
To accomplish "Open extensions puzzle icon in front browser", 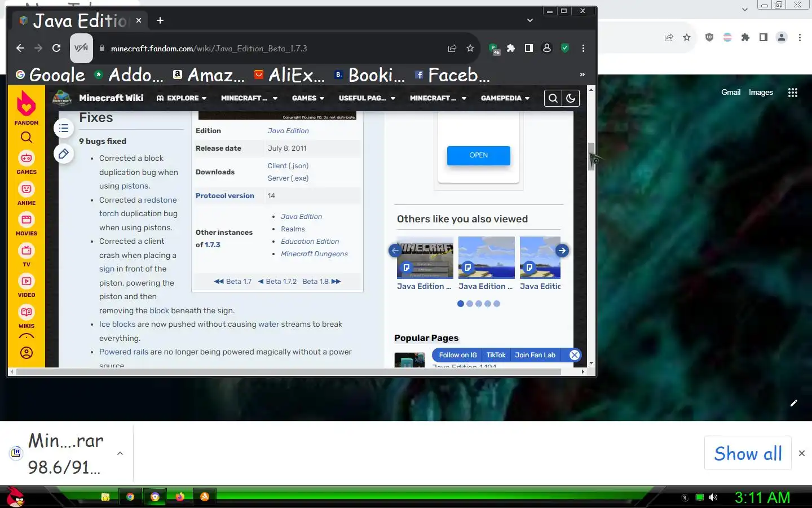I will [511, 49].
